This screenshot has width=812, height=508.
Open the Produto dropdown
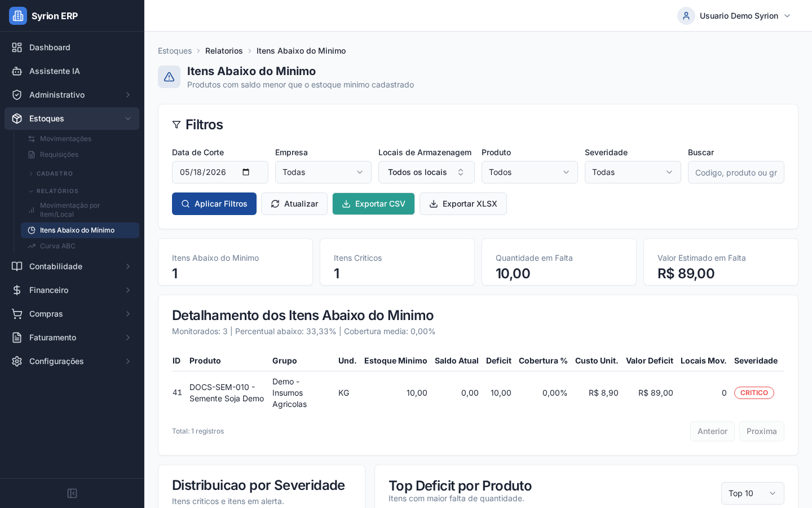(529, 172)
